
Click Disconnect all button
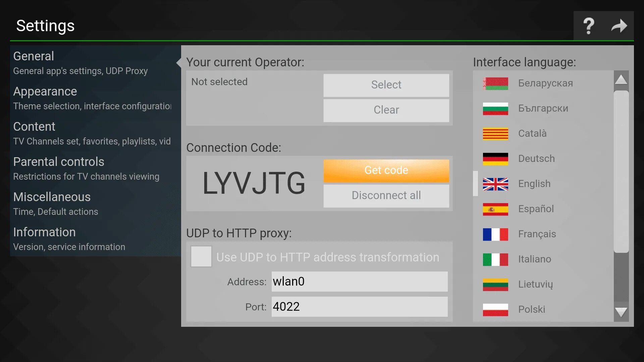pos(386,195)
